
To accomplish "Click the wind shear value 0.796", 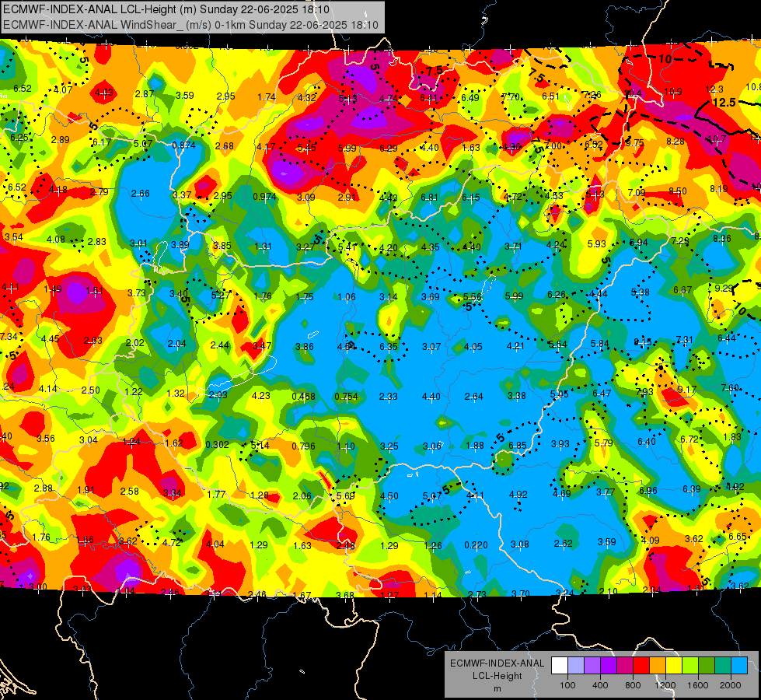I will (x=303, y=446).
